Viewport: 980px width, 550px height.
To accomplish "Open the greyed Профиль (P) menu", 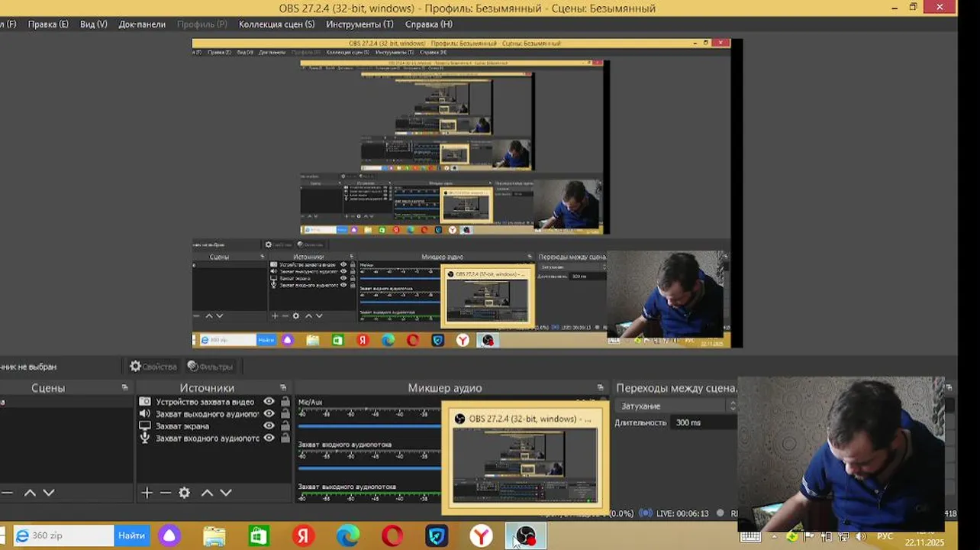I will click(202, 24).
